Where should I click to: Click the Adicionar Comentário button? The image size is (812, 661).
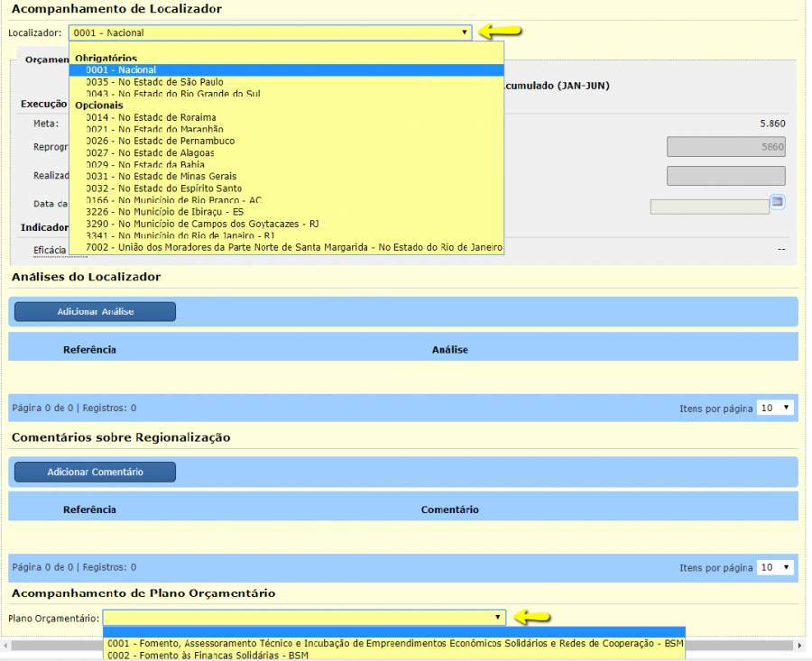pos(96,472)
